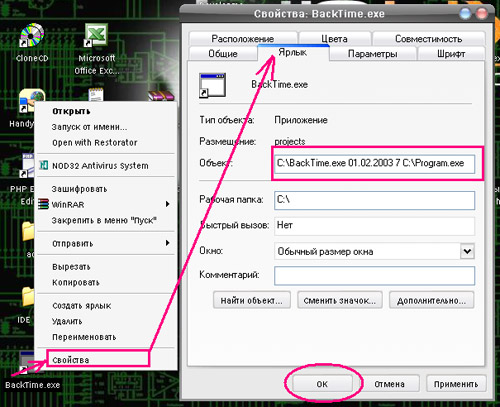Expand the Отправить submenu arrow

[168, 243]
